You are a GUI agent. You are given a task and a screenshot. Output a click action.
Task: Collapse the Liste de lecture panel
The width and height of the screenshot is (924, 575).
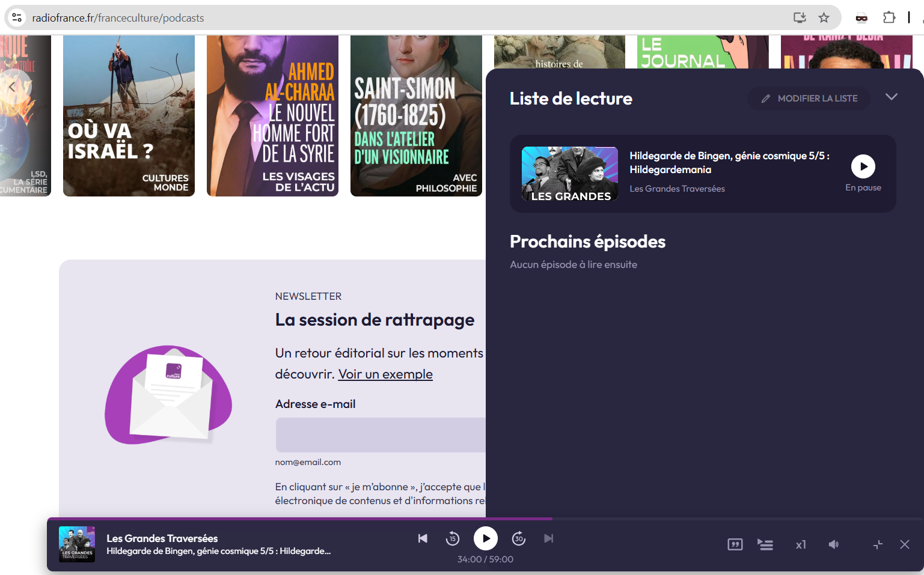click(891, 97)
